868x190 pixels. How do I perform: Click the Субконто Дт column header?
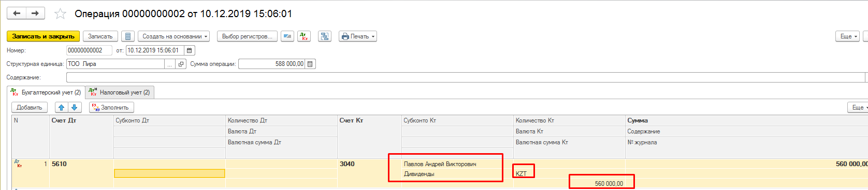[169, 120]
